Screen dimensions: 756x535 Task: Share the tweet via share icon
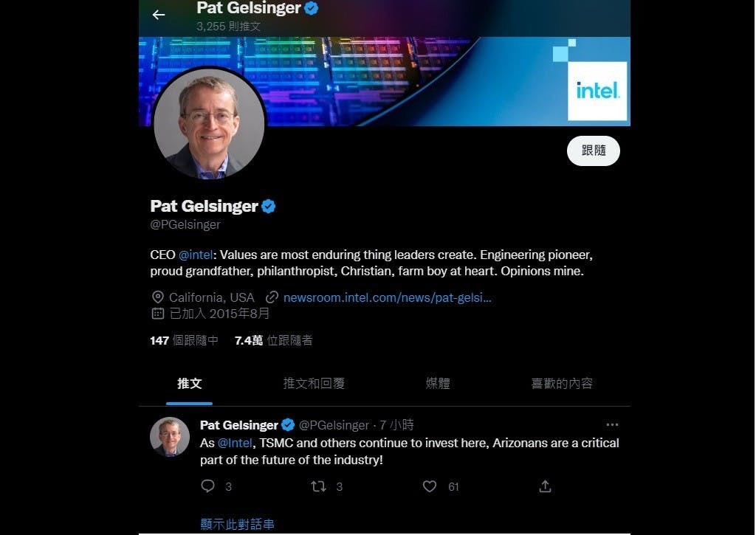point(545,486)
